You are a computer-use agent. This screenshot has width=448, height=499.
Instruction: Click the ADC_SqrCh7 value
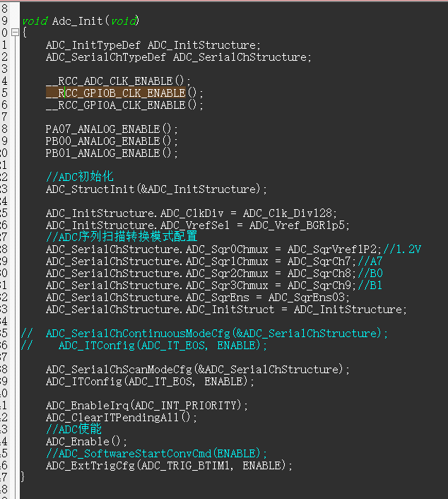[x=319, y=262]
